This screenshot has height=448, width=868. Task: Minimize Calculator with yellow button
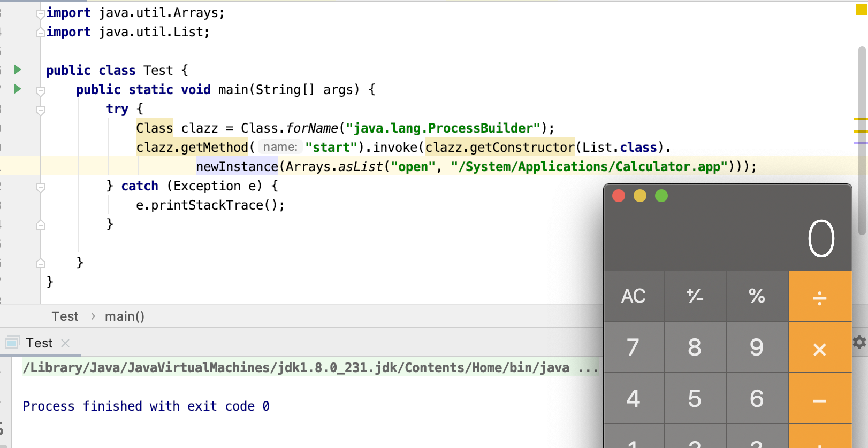[640, 196]
